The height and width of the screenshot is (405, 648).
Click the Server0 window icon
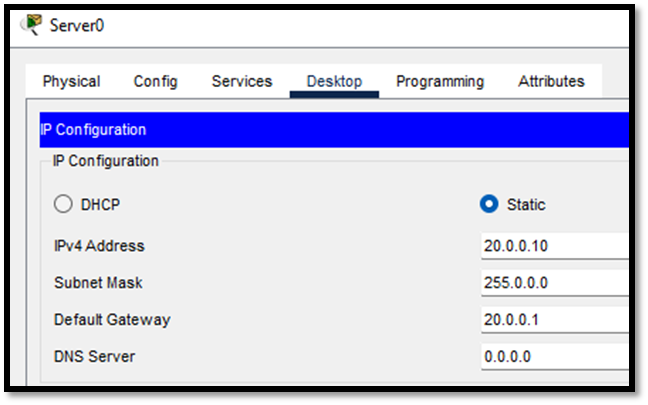coord(32,25)
